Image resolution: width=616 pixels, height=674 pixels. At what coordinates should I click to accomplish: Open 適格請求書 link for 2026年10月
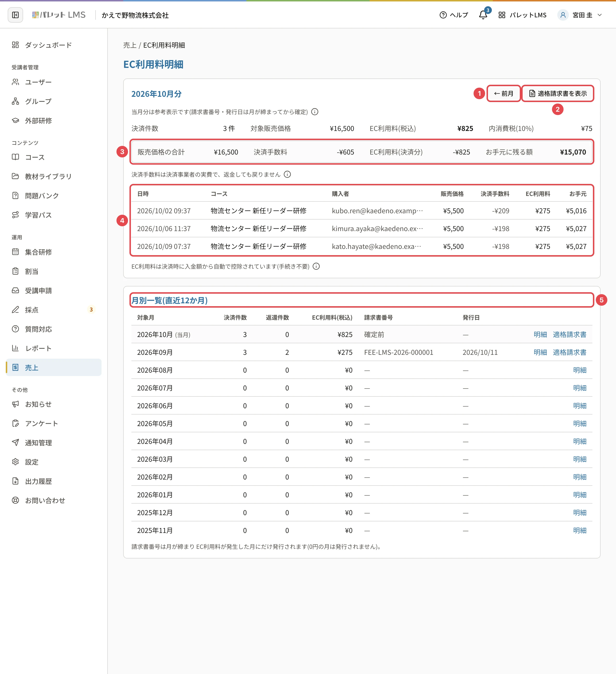pyautogui.click(x=570, y=334)
